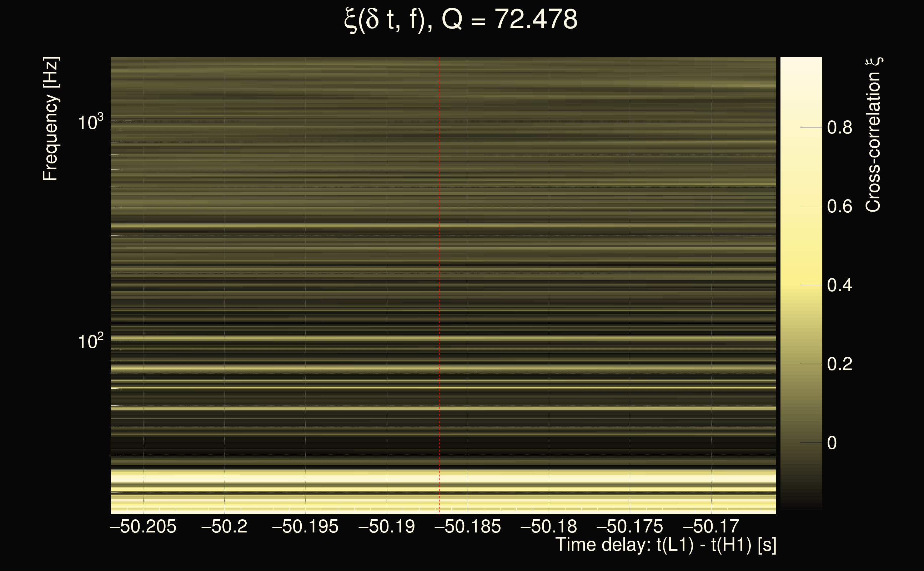Click the 10² frequency tick label
Screen dimensions: 924x571
(90, 342)
